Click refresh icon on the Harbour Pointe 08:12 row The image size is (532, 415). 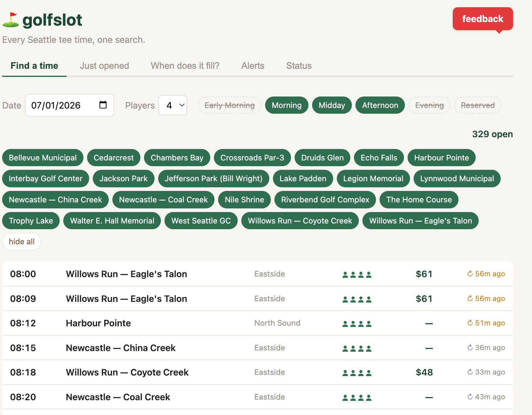pos(470,323)
